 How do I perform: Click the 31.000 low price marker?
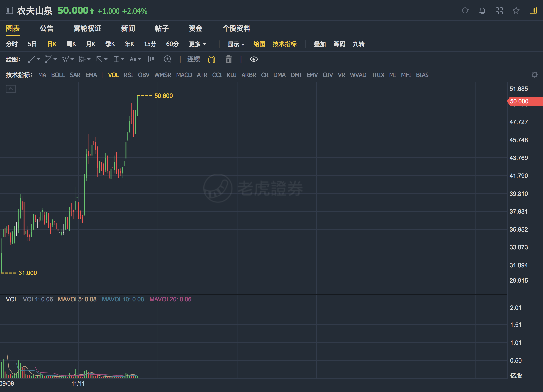click(x=28, y=273)
